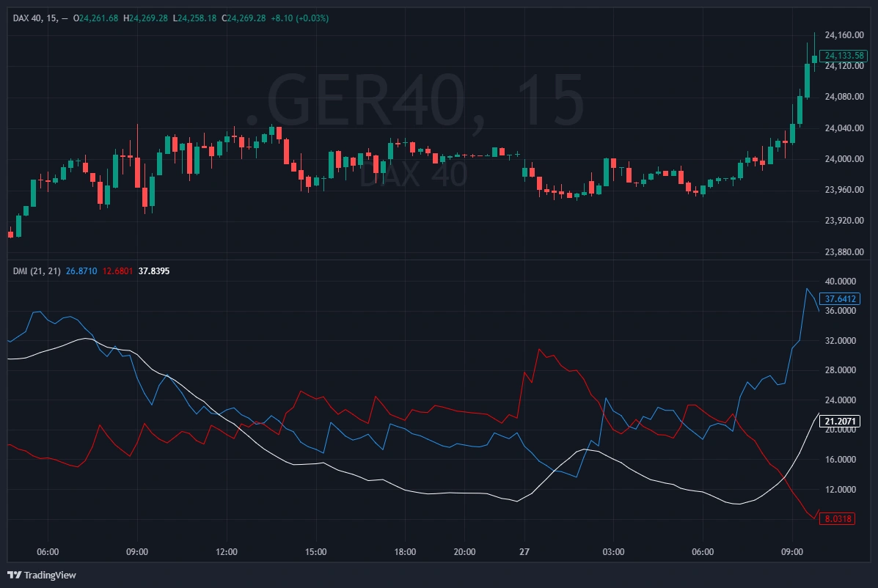Click the 24,040.00 price axis label

click(844, 128)
